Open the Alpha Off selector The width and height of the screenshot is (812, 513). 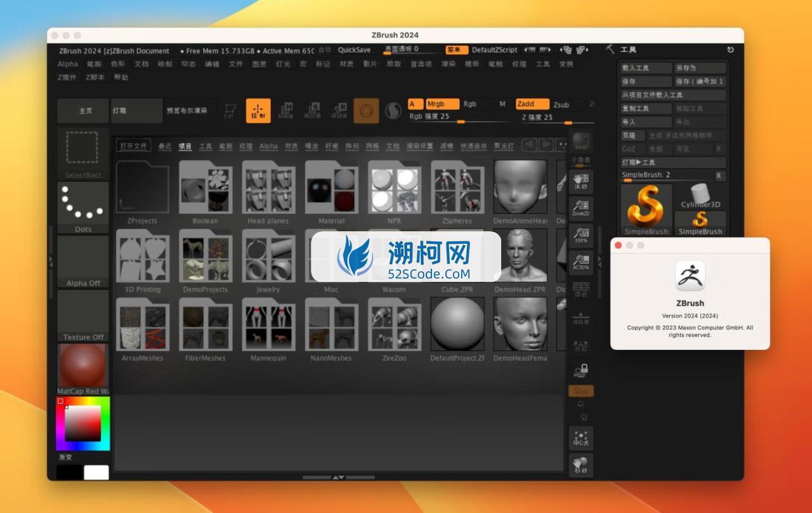[x=82, y=262]
